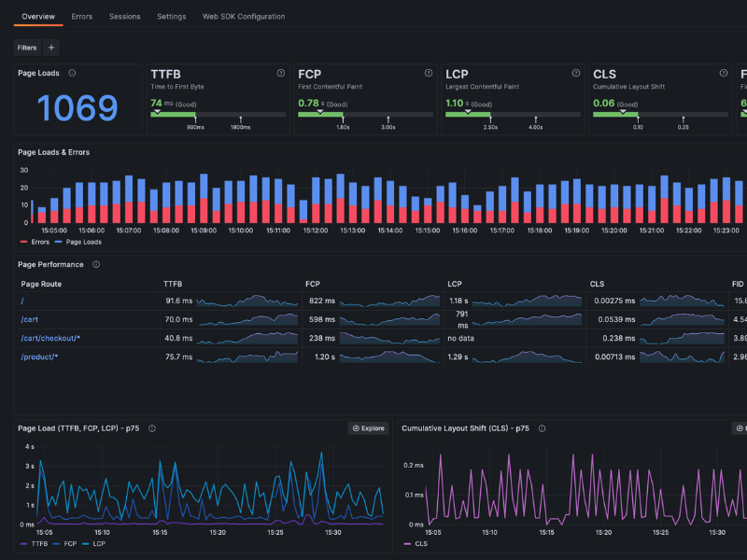Click the 70.0 ms TTFB cell
This screenshot has width=747, height=560.
179,319
